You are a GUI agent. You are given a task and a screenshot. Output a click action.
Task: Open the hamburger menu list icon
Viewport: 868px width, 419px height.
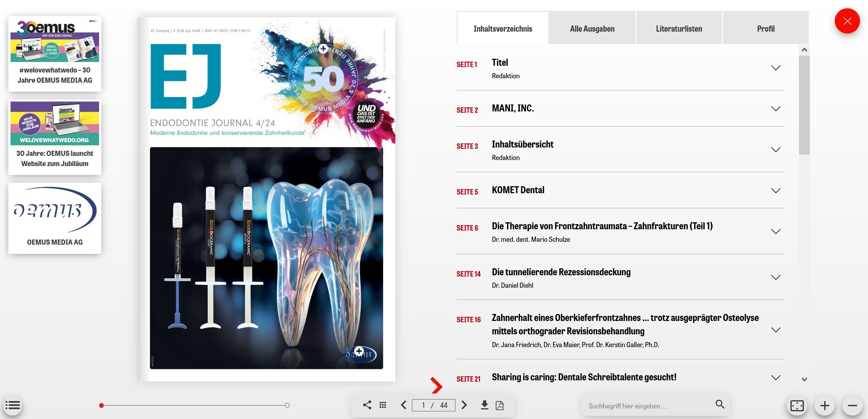[13, 405]
